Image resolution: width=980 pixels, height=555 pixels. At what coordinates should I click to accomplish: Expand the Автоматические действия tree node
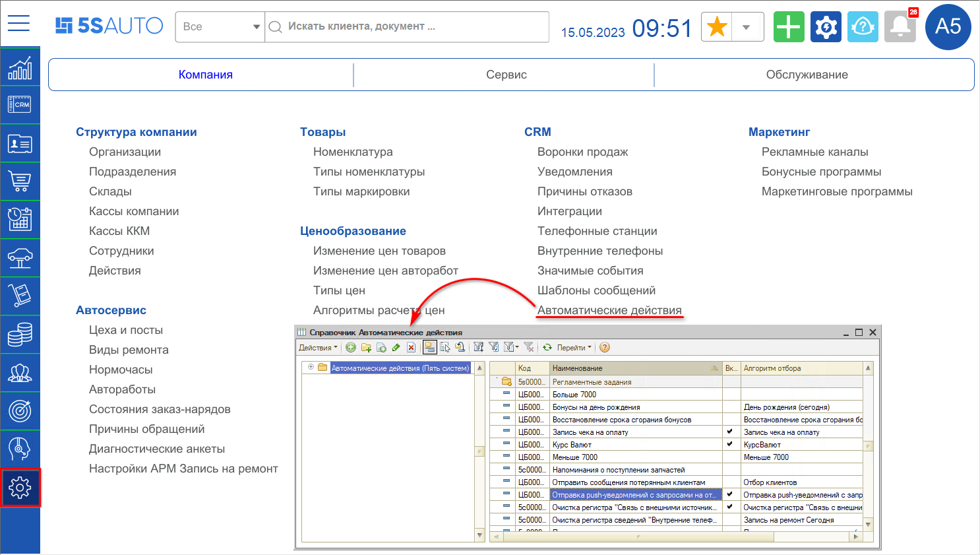click(311, 367)
